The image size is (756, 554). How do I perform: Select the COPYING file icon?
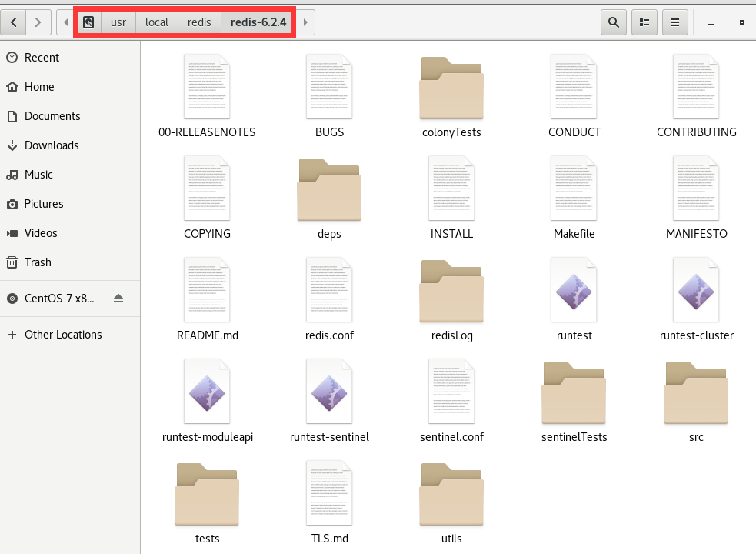tap(207, 189)
